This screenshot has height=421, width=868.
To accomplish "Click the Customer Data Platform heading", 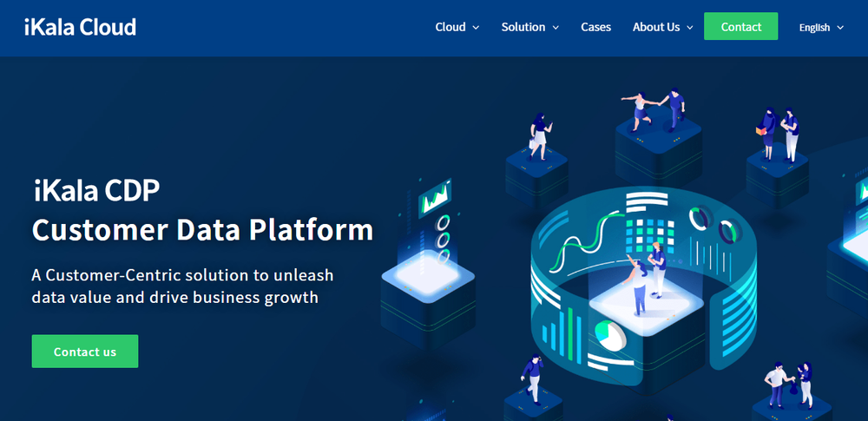I will click(x=202, y=230).
